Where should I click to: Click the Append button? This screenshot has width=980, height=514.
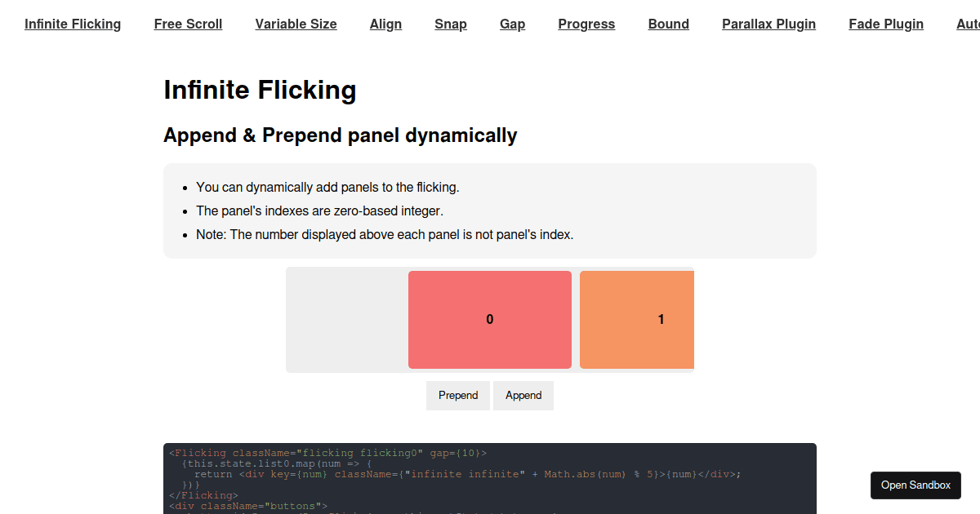(523, 395)
